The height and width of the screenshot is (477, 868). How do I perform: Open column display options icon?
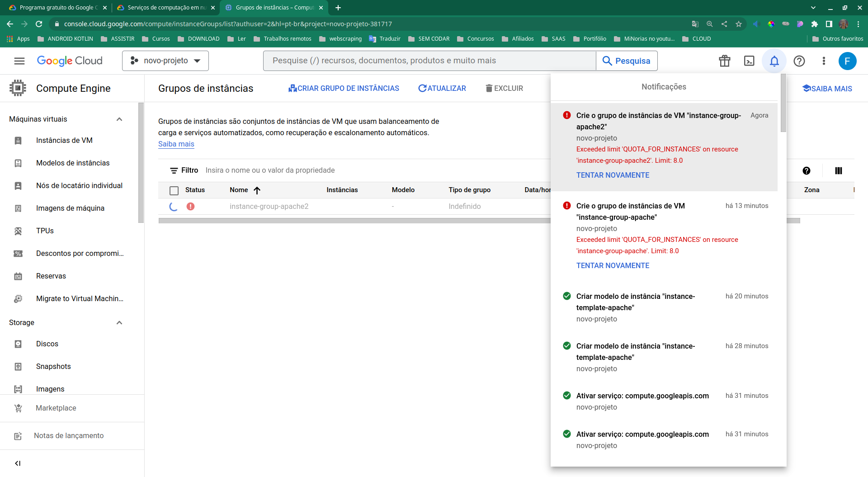839,170
